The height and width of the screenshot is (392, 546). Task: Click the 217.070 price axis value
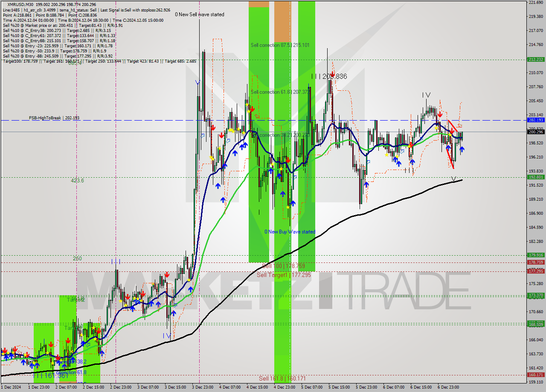pos(536,31)
